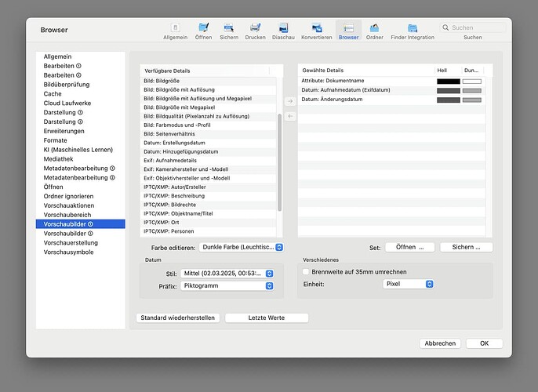Select Vorschauaktionen in the sidebar
This screenshot has width=538, height=392.
point(80,205)
